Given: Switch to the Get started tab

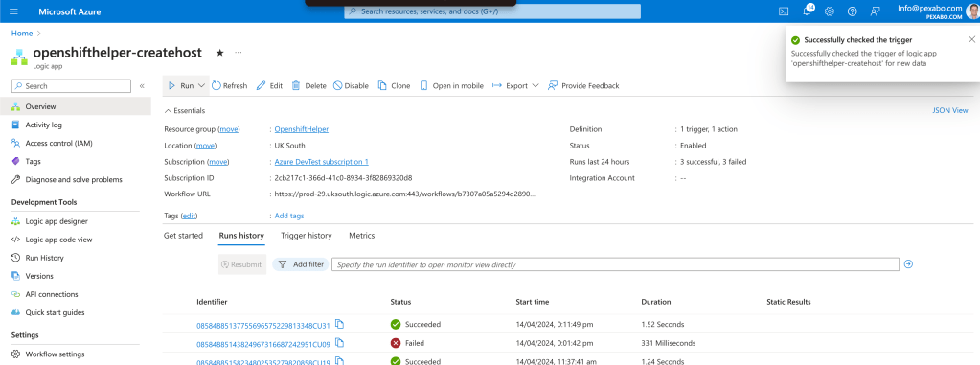Looking at the screenshot, I should 183,236.
